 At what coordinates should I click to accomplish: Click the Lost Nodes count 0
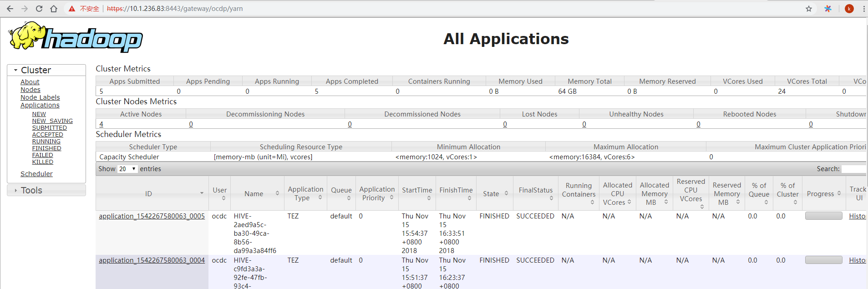(505, 124)
